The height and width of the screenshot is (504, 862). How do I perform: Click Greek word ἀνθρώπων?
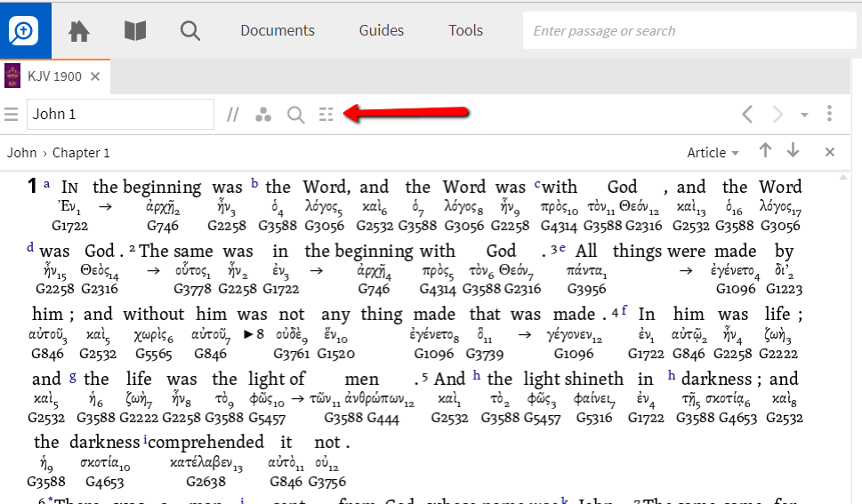(379, 400)
